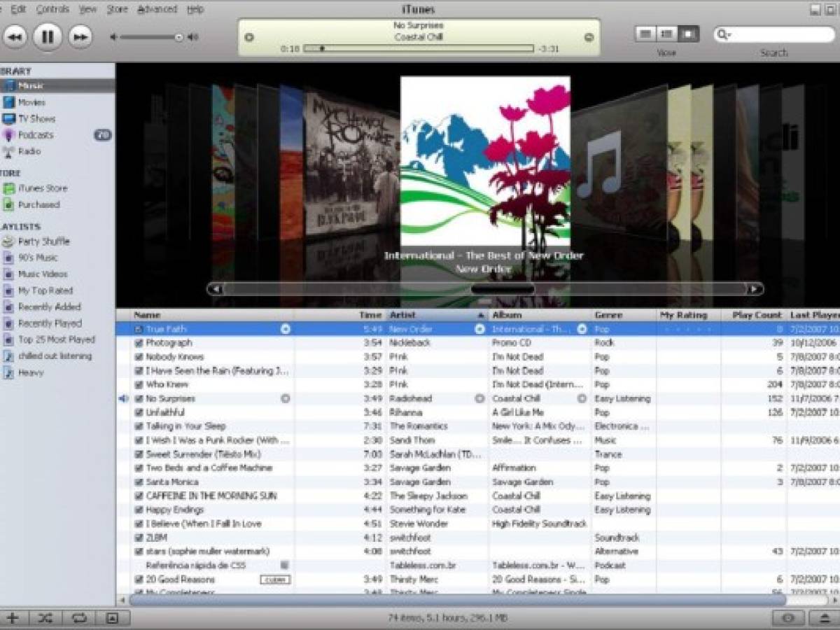Image resolution: width=840 pixels, height=630 pixels.
Task: Create a new playlist with the plus button
Action: pyautogui.click(x=13, y=618)
